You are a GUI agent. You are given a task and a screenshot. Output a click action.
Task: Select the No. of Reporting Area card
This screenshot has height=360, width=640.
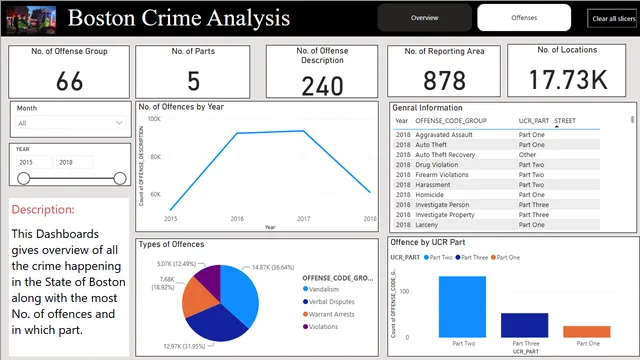pos(444,71)
